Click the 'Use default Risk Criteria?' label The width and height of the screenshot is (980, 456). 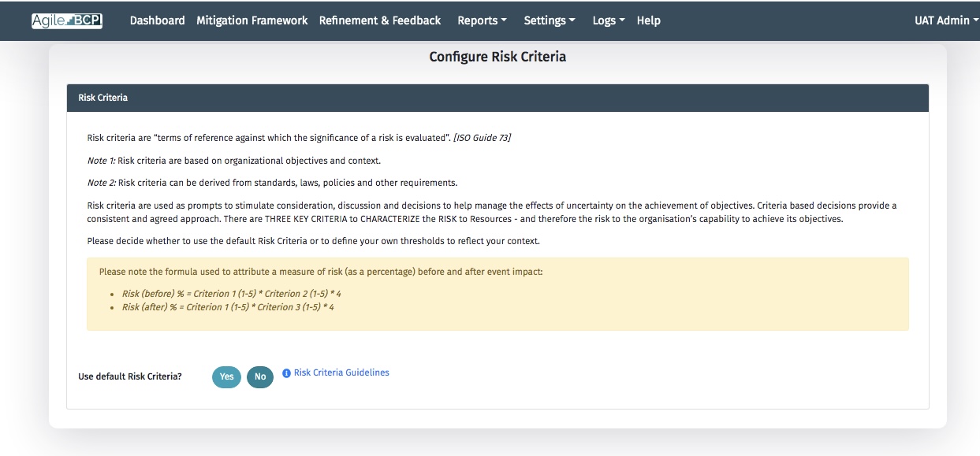(130, 376)
